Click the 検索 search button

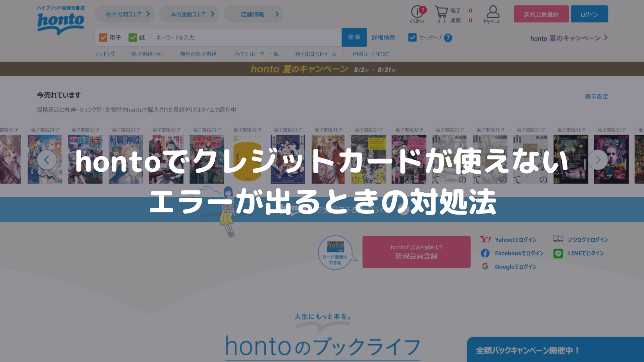(354, 37)
